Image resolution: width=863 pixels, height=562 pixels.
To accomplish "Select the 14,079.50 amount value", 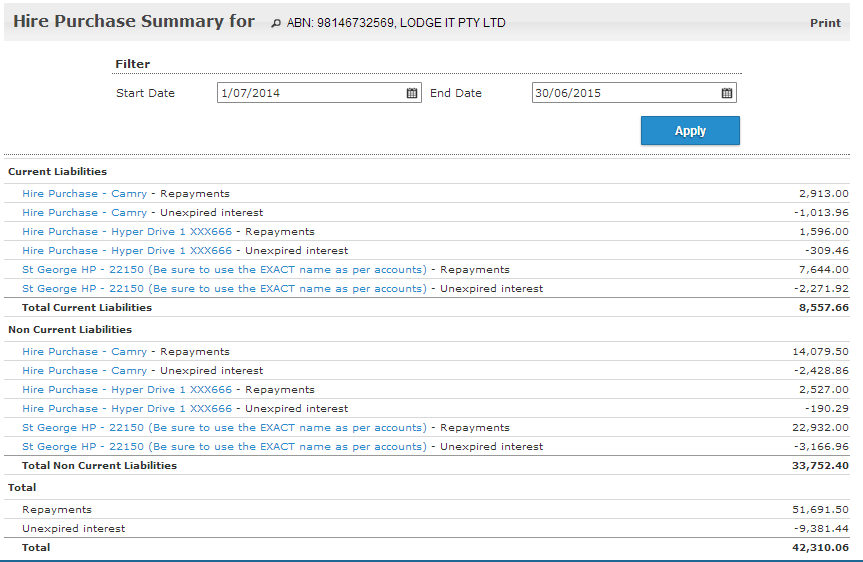I will (821, 352).
